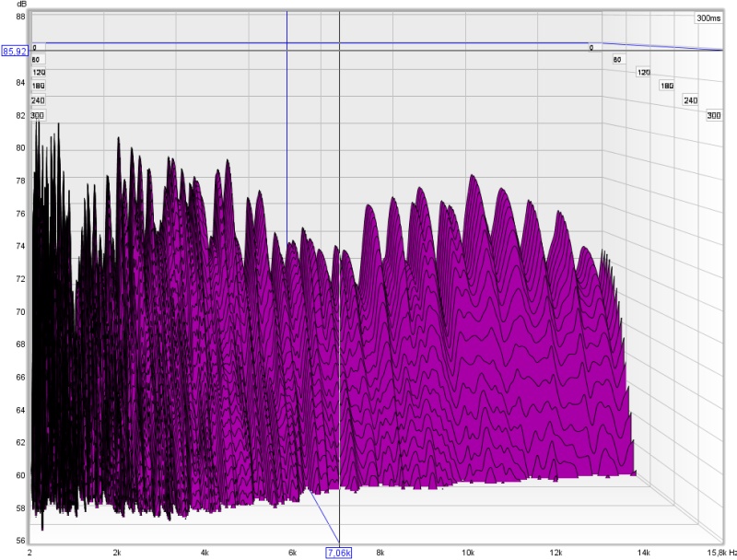Select the 84 dB axis label
The width and height of the screenshot is (737, 560).
click(20, 83)
